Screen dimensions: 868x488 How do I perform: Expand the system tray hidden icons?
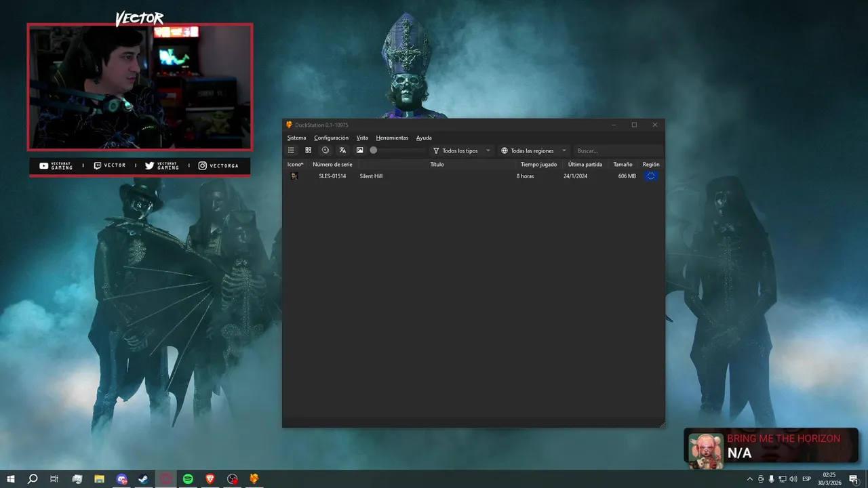coord(749,479)
